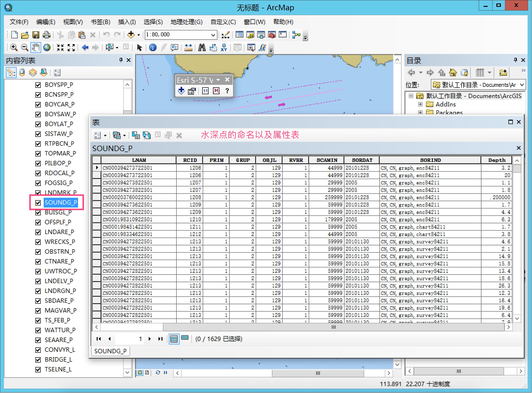Click the Catalog home folder icon
The height and width of the screenshot is (393, 532).
[453, 73]
